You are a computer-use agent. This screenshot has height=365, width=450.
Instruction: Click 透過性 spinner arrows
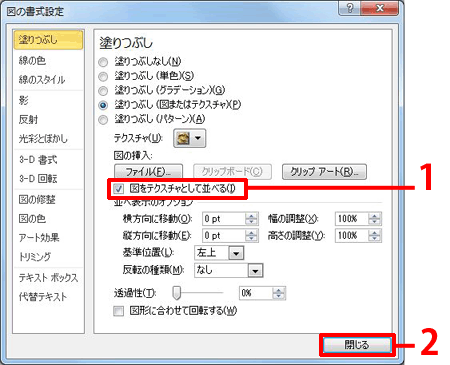point(279,293)
